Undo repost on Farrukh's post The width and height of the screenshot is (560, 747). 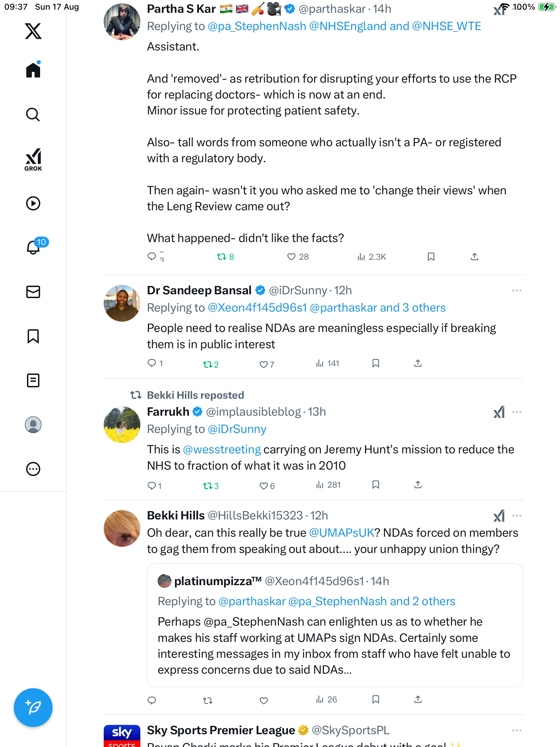(208, 486)
